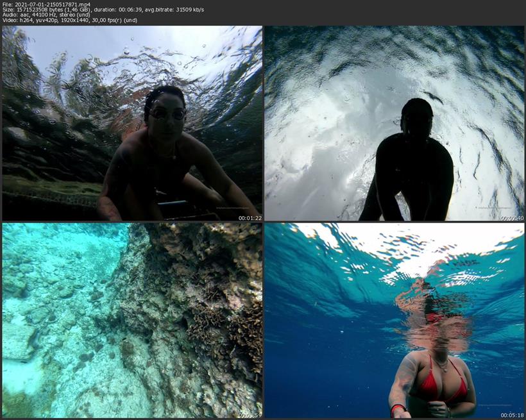Screen dimensions: 526x420
Task: Click the 00:01:22 timestamp label
Action: (248, 217)
